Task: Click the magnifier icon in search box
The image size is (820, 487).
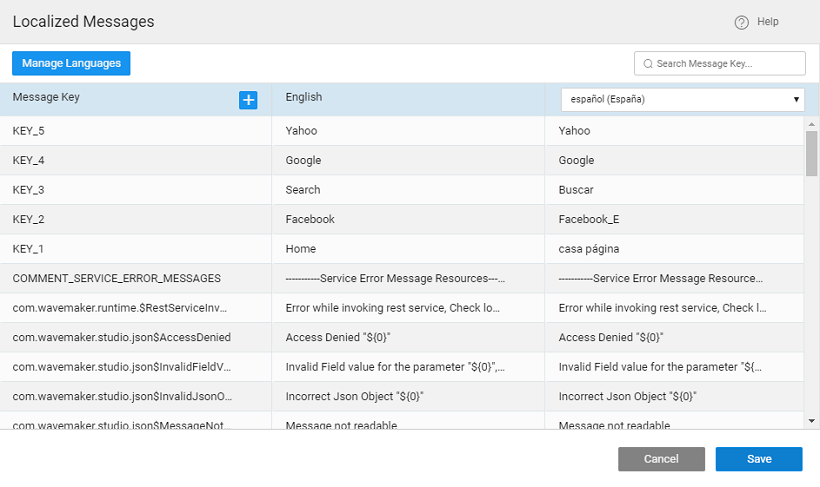Action: tap(648, 64)
